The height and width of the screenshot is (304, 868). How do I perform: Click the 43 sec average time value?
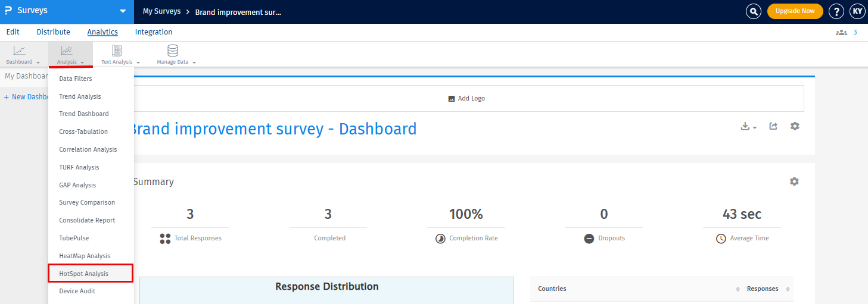742,214
